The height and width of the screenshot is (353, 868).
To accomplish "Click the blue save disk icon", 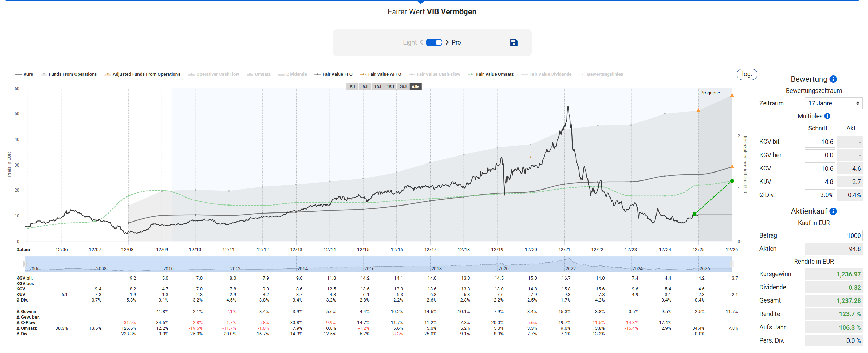I will pos(513,42).
